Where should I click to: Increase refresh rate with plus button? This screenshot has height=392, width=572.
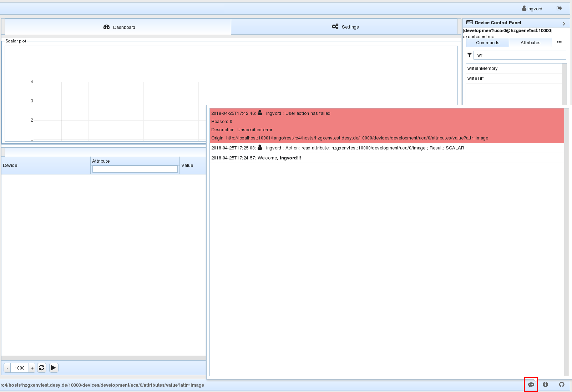(x=32, y=368)
